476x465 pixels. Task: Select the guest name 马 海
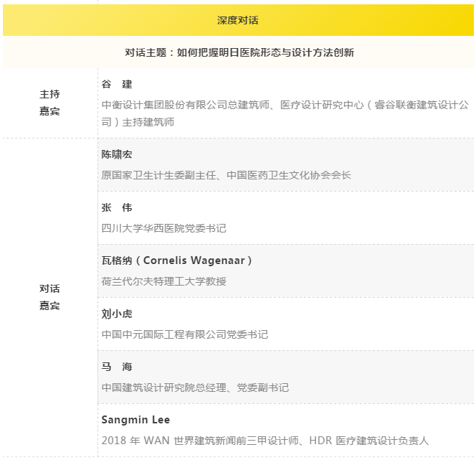[118, 367]
